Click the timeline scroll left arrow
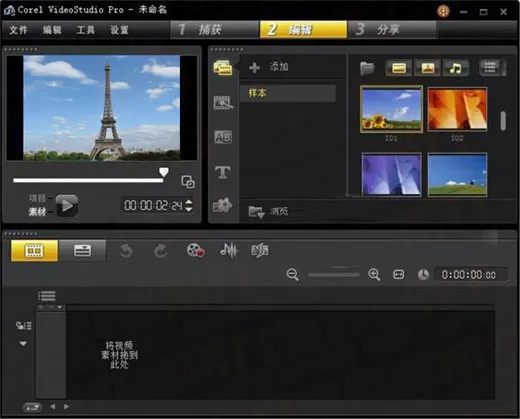The width and height of the screenshot is (520, 419). click(53, 407)
